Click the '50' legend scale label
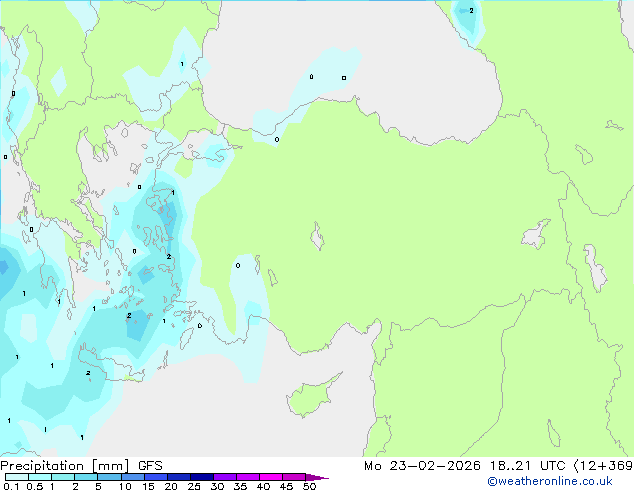Viewport: 634px width, 490px height. coord(309,486)
